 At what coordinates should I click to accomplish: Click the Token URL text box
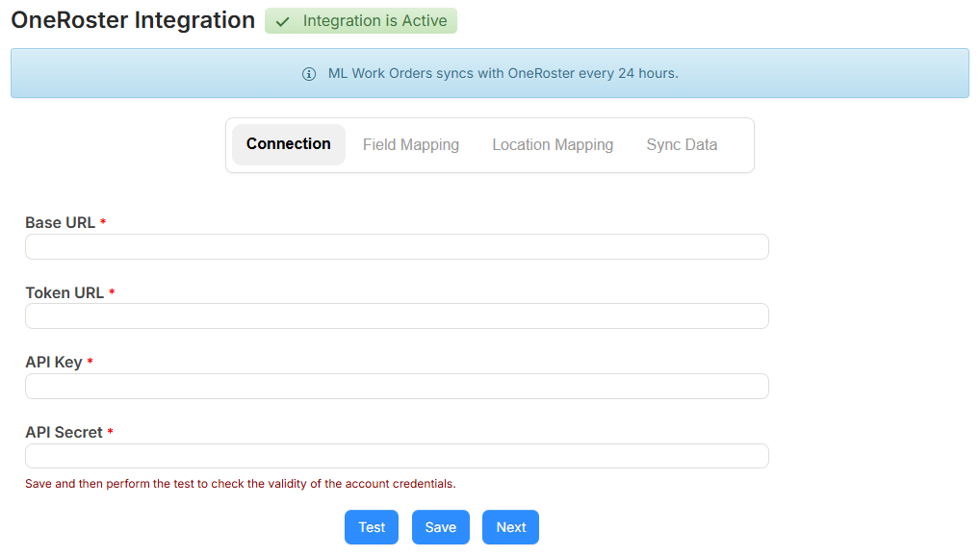(396, 315)
